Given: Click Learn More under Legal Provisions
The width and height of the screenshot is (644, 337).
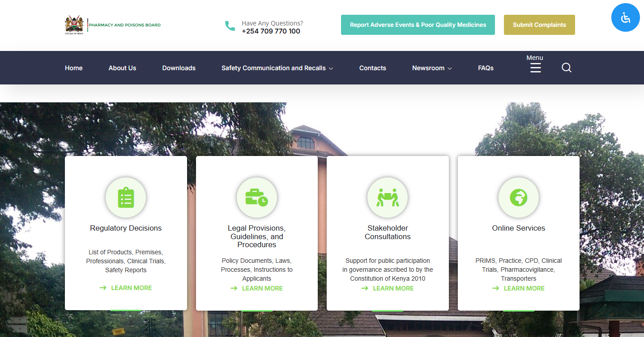Looking at the screenshot, I should (262, 288).
